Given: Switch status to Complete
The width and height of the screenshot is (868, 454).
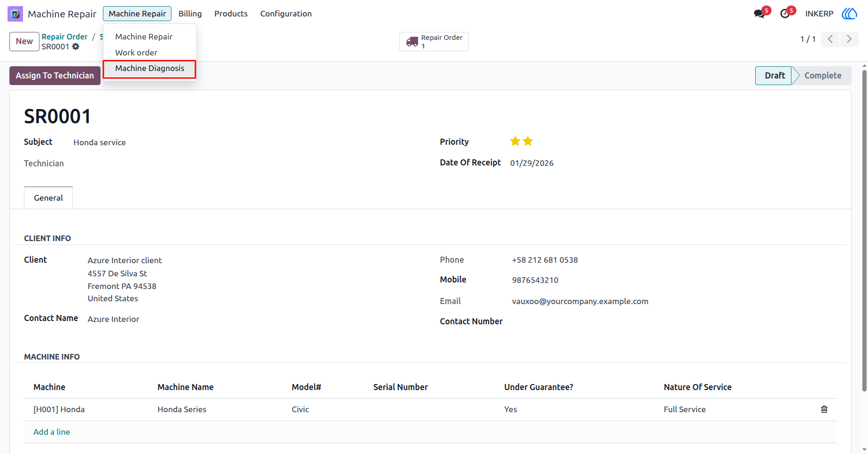Looking at the screenshot, I should coord(822,76).
